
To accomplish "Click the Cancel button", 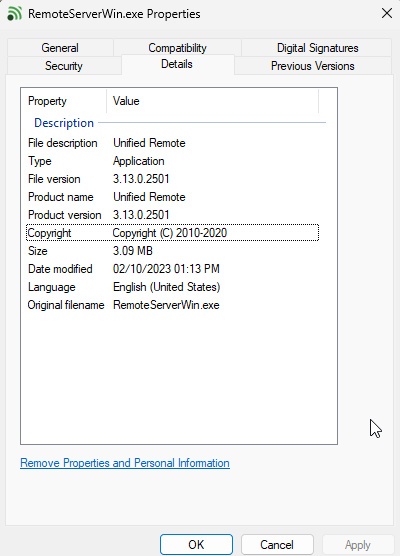I will pyautogui.click(x=277, y=544).
